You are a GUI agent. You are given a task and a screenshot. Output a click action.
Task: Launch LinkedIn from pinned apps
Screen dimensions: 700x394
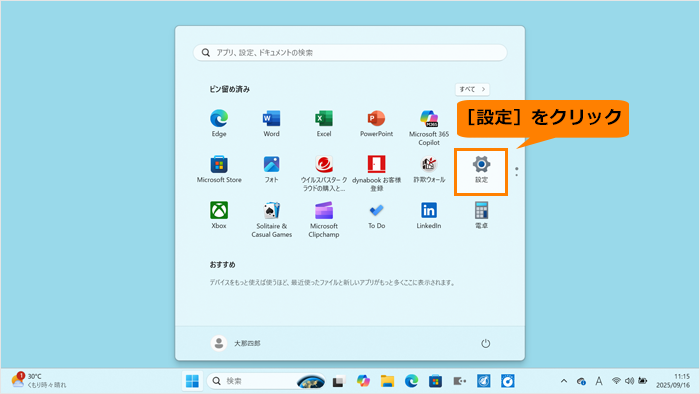429,216
